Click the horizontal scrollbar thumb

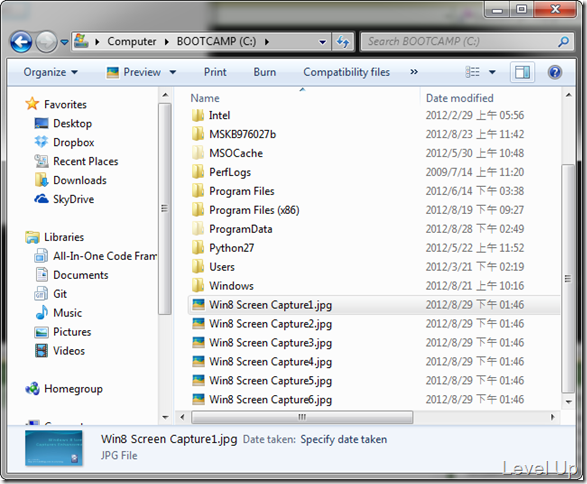click(302, 417)
